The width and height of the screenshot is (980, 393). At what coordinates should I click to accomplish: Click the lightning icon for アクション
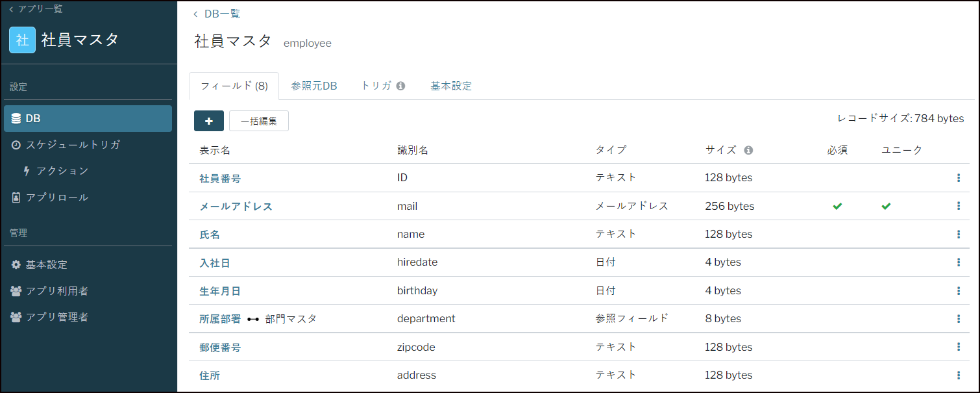point(27,171)
